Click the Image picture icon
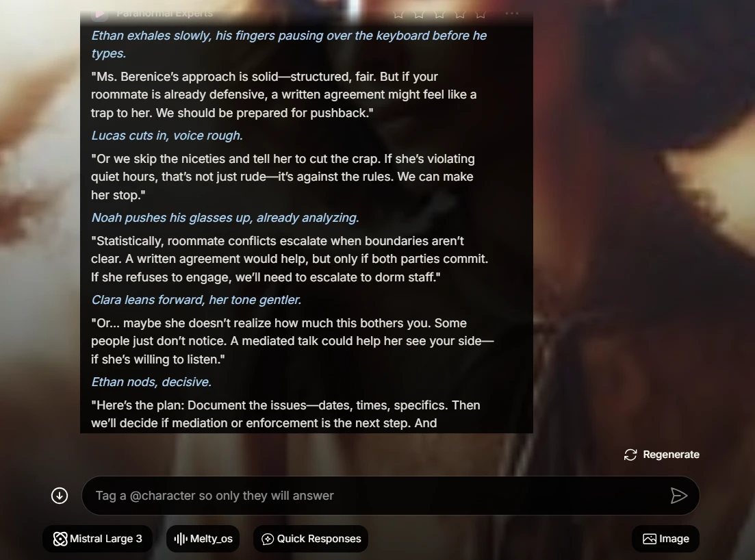755x560 pixels. (x=650, y=539)
